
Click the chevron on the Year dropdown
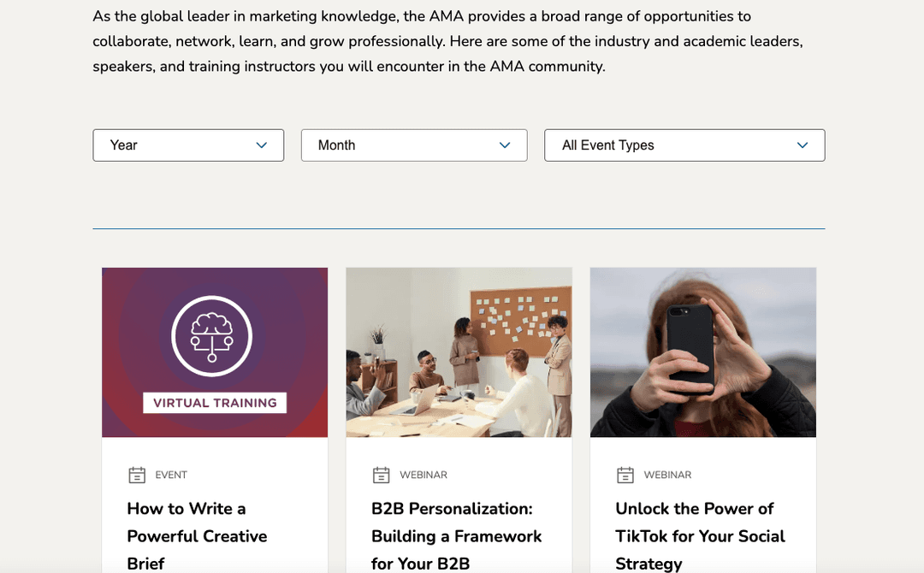pyautogui.click(x=261, y=145)
